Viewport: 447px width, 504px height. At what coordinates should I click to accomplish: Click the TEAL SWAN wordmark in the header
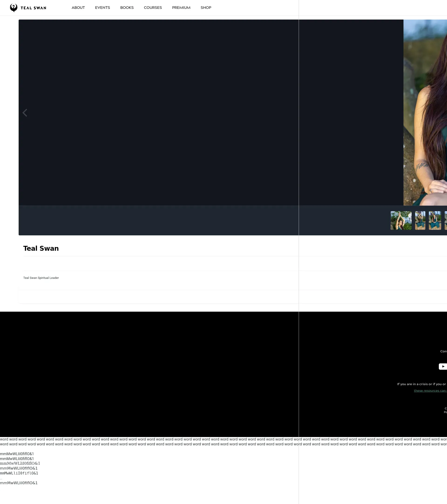[33, 8]
